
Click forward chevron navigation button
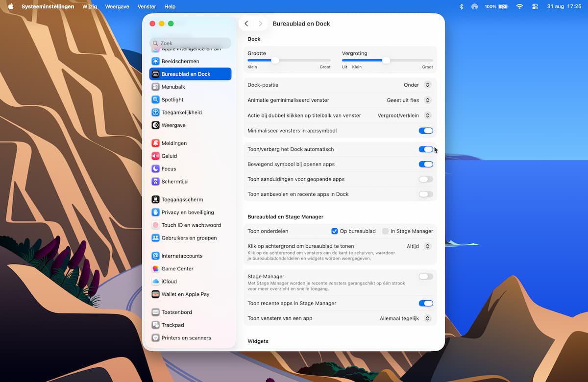260,24
